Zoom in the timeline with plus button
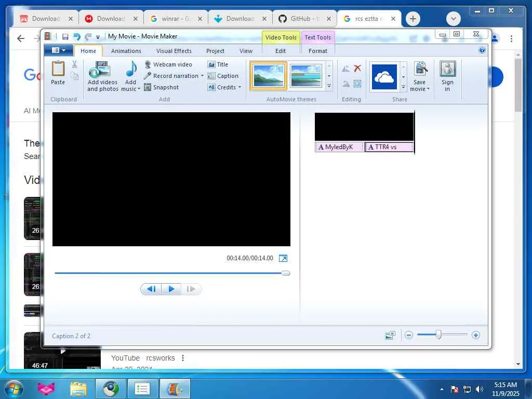The width and height of the screenshot is (532, 399). tap(476, 336)
